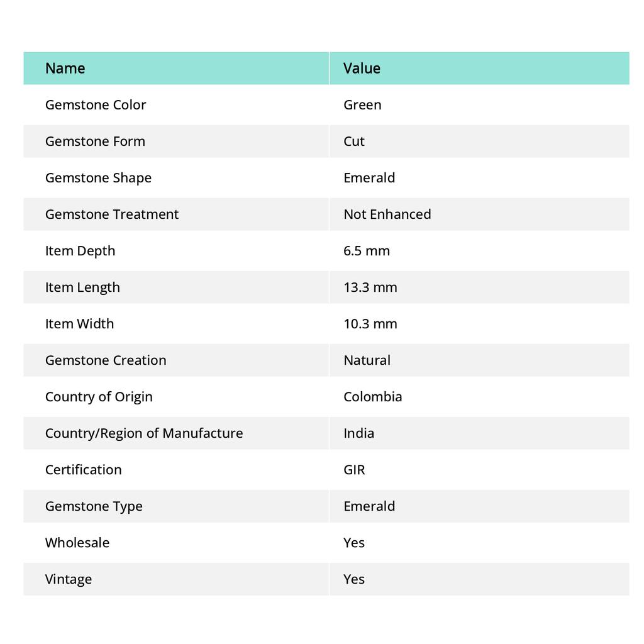Click the Value column header
This screenshot has height=644, width=644.
point(362,69)
